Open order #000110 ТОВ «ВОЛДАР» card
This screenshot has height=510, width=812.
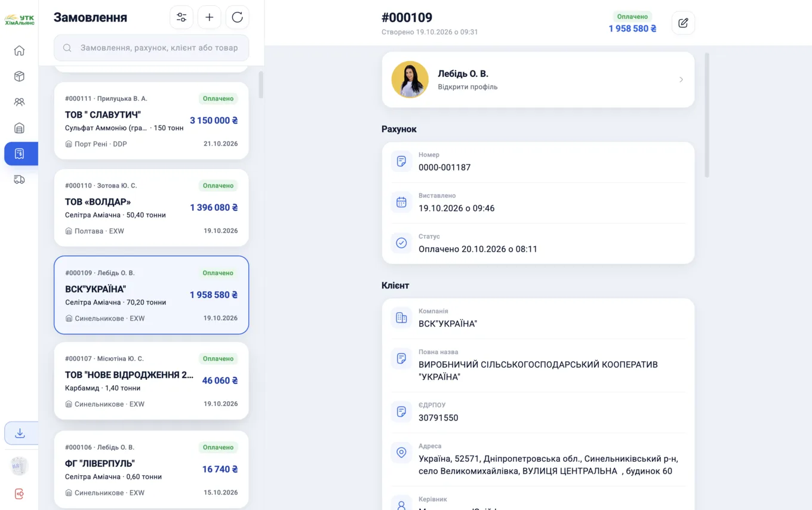tap(152, 208)
